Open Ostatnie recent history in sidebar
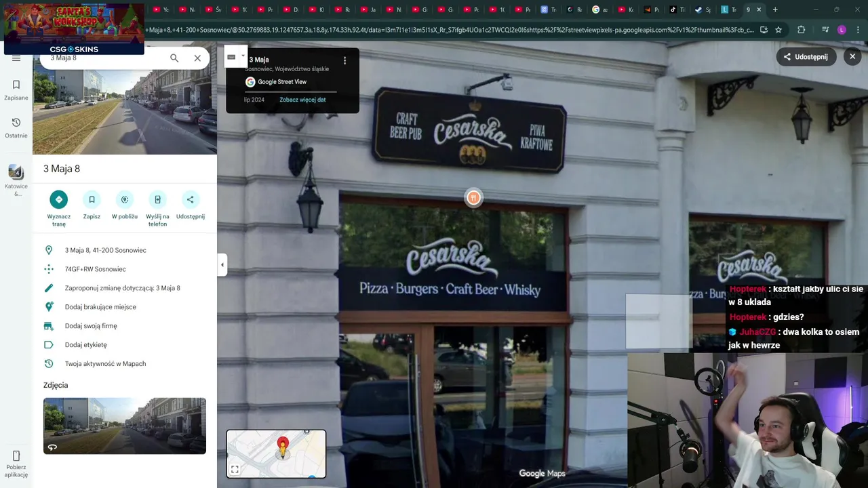868x488 pixels. pyautogui.click(x=16, y=127)
